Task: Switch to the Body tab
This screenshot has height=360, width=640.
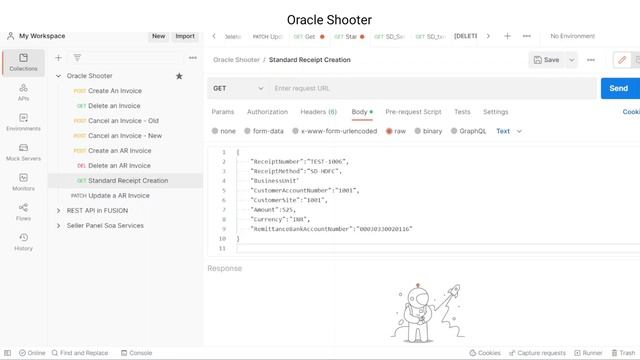Action: (x=362, y=112)
